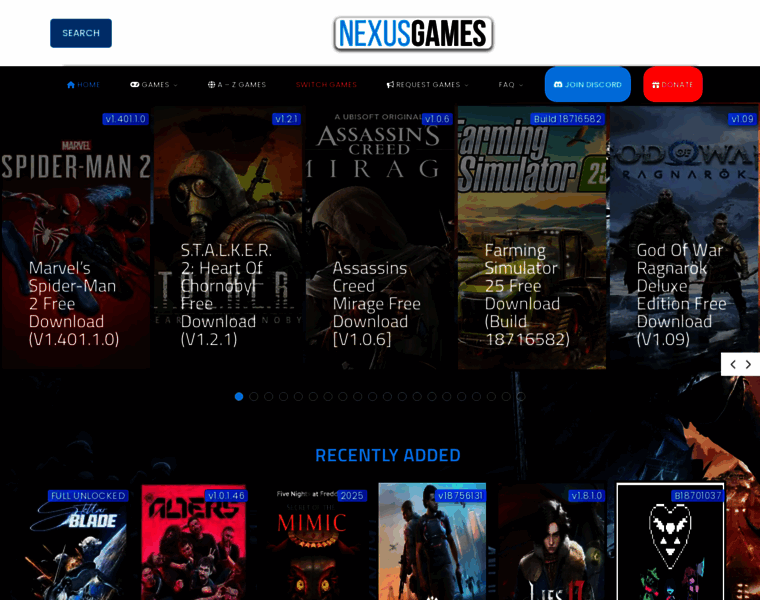The image size is (760, 600).
Task: Click the v1.2.1 version badge
Action: [x=286, y=119]
